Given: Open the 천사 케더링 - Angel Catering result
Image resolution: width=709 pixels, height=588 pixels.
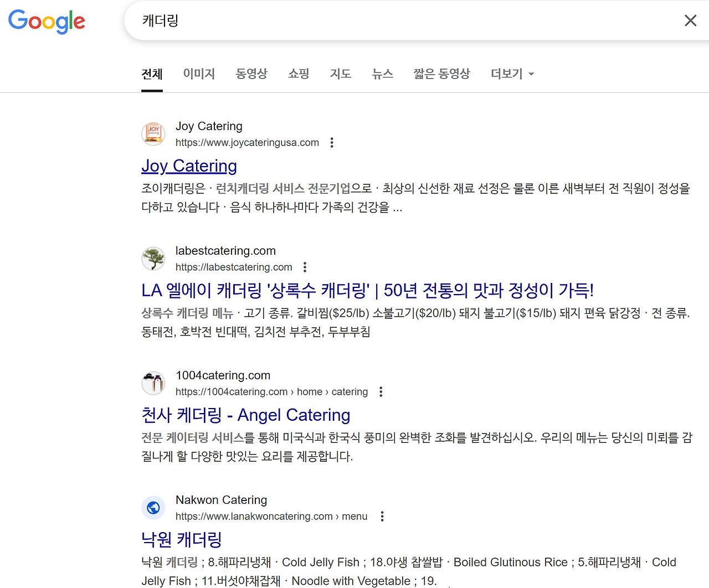Looking at the screenshot, I should click(246, 415).
